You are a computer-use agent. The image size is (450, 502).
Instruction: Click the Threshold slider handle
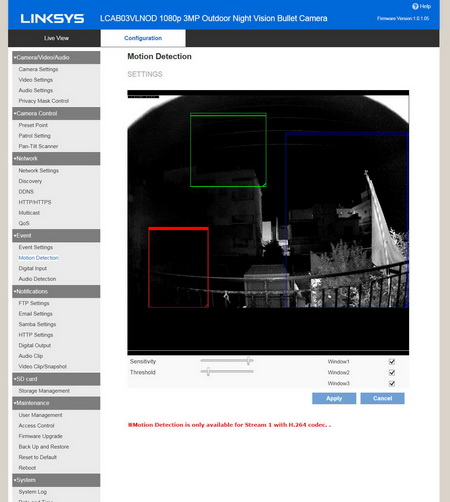208,372
